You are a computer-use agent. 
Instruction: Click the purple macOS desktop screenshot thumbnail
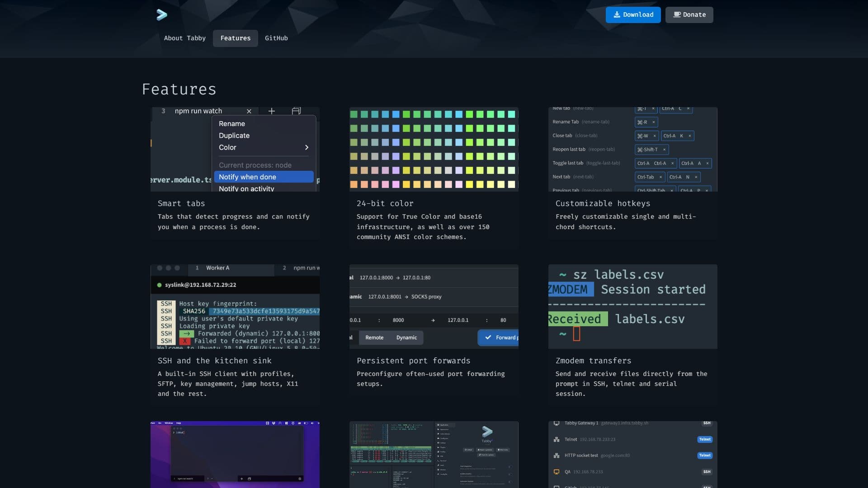pos(235,455)
